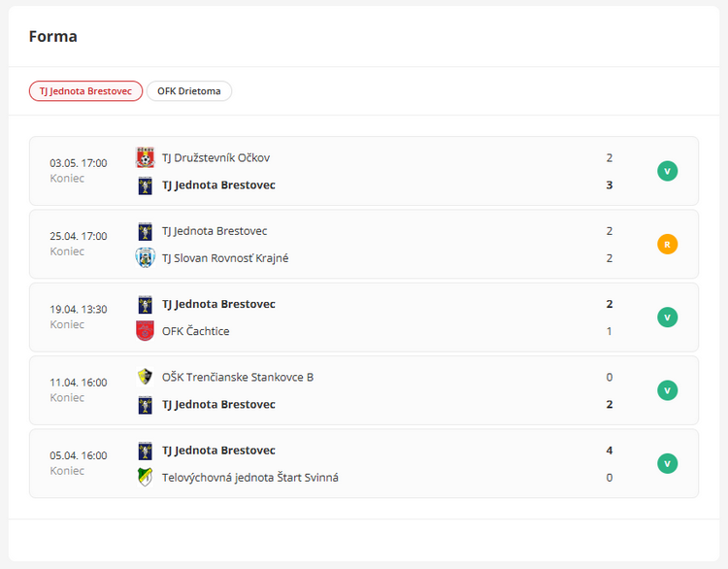Open the TJ Slovan Rovnosť Krajné link
This screenshot has width=728, height=569.
[225, 258]
